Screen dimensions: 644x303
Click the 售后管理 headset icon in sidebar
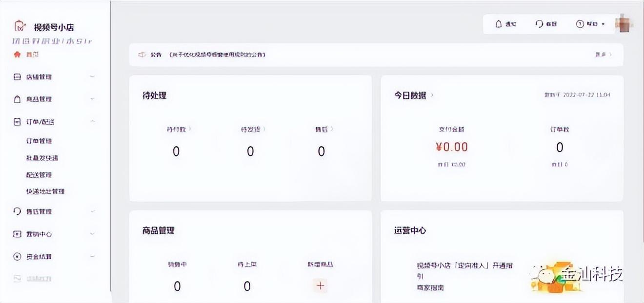click(x=17, y=211)
